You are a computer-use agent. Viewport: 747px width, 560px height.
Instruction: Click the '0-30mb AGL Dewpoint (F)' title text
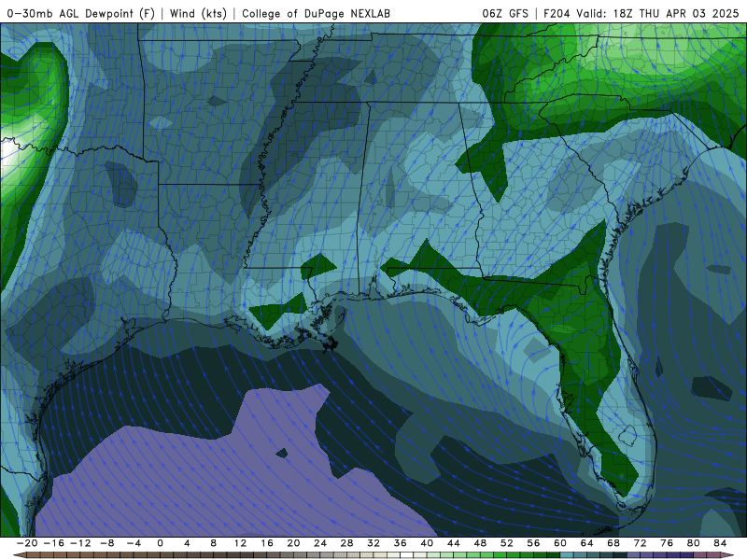point(80,13)
